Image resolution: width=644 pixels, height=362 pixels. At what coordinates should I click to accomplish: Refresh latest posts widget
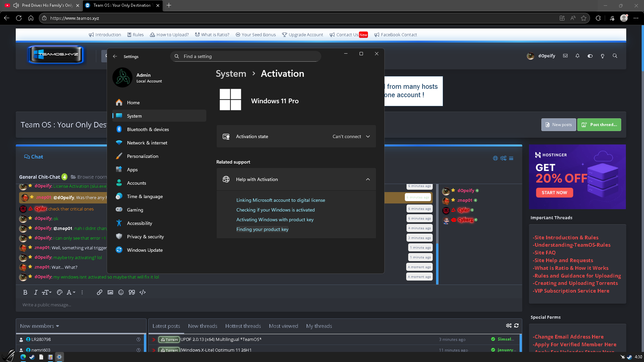517,325
